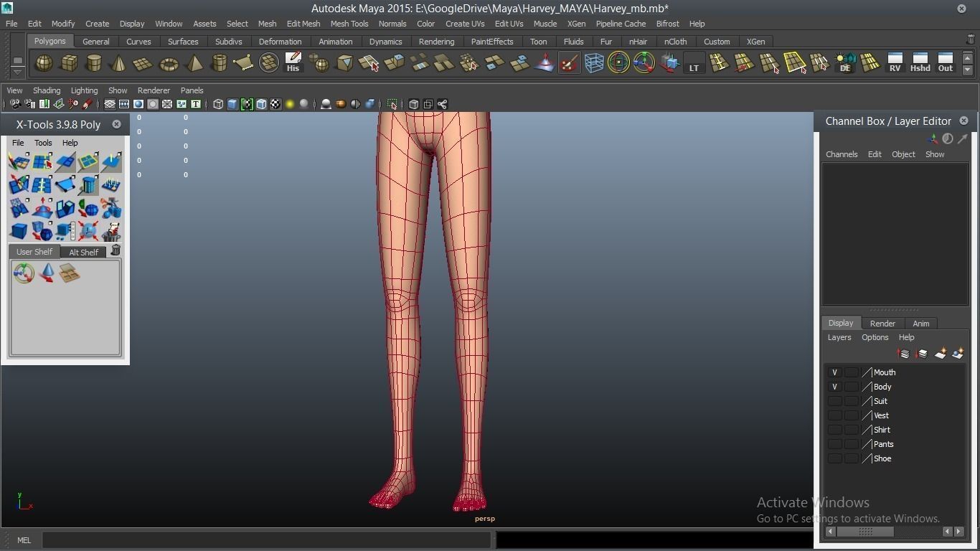Viewport: 980px width, 551px height.
Task: Click the MEL command line input field
Action: pos(267,540)
